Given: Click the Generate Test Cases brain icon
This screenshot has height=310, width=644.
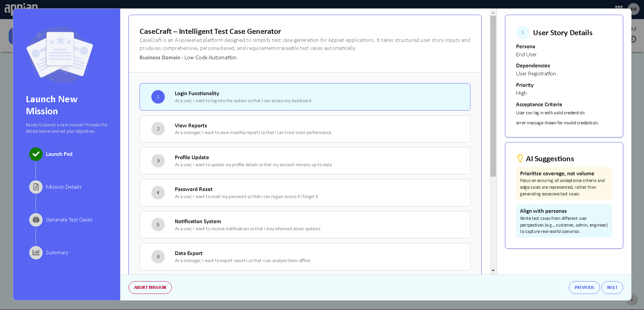Looking at the screenshot, I should coord(36,220).
